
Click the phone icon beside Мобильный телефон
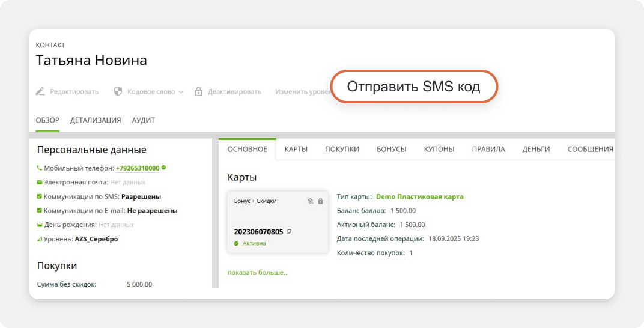click(x=40, y=168)
